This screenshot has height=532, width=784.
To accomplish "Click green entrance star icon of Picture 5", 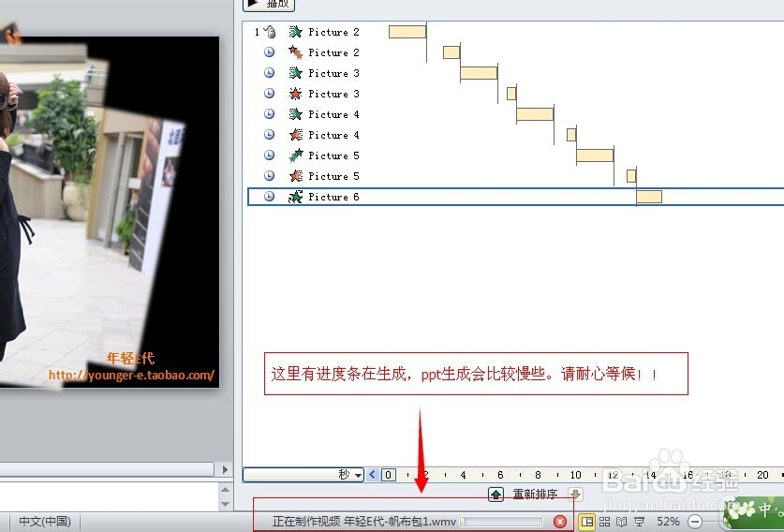I will click(x=295, y=155).
